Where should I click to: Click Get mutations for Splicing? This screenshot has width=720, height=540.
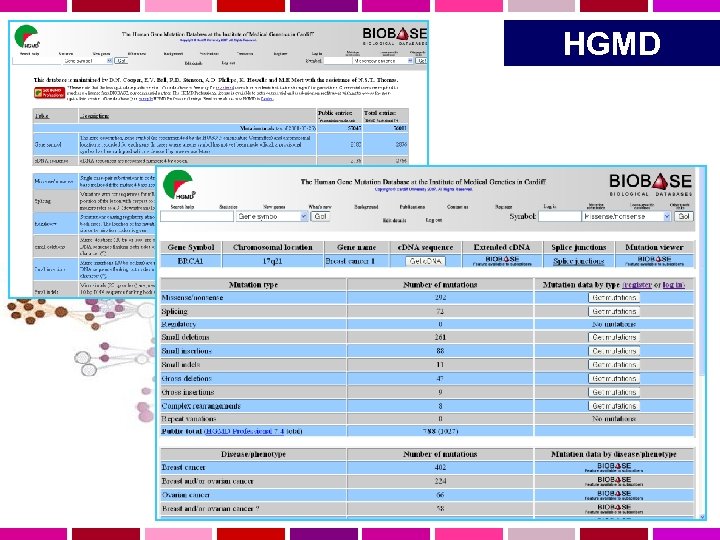click(x=614, y=311)
